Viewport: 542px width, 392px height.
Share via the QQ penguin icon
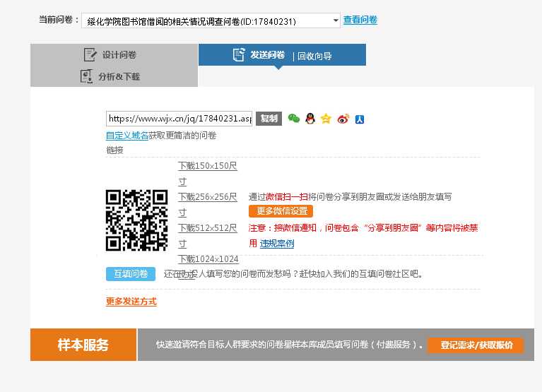coord(310,119)
